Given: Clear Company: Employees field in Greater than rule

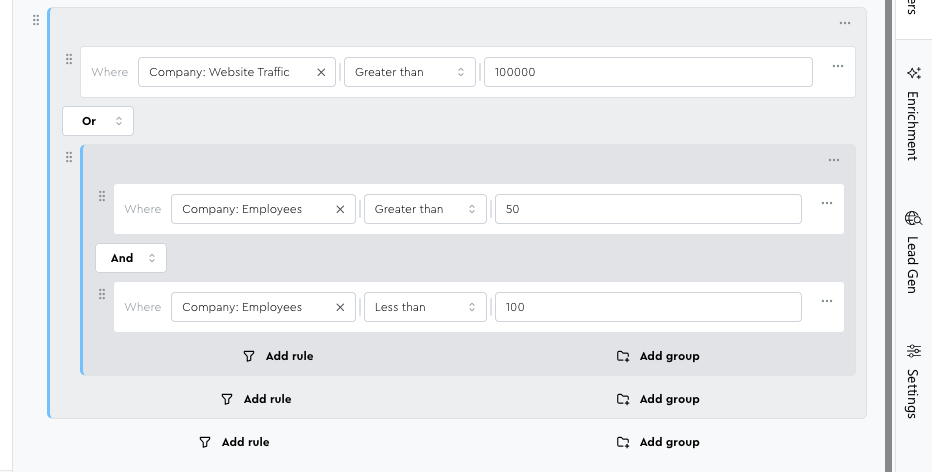Looking at the screenshot, I should [340, 209].
